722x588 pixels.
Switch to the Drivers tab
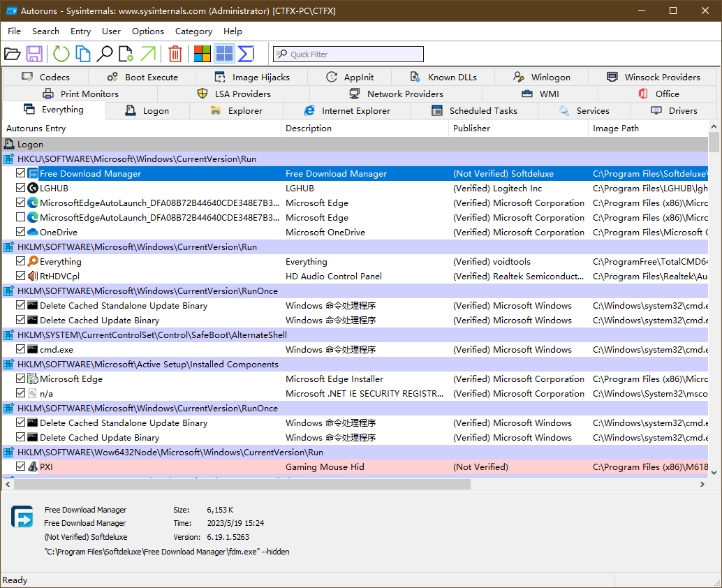point(674,111)
